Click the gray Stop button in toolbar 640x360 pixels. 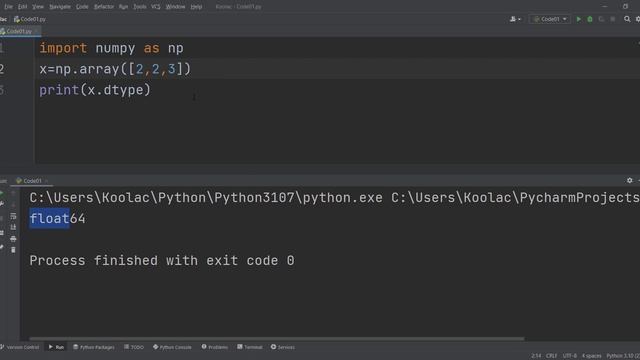[x=613, y=19]
